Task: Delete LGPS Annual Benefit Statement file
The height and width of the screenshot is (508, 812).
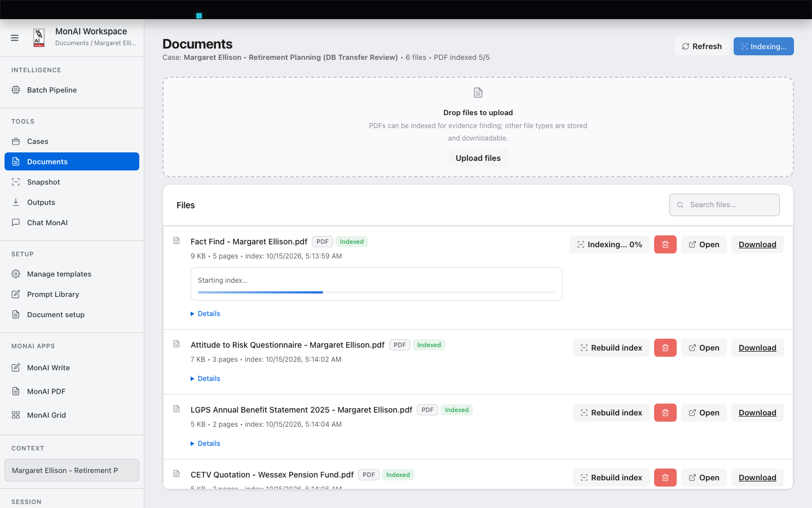Action: pyautogui.click(x=665, y=413)
